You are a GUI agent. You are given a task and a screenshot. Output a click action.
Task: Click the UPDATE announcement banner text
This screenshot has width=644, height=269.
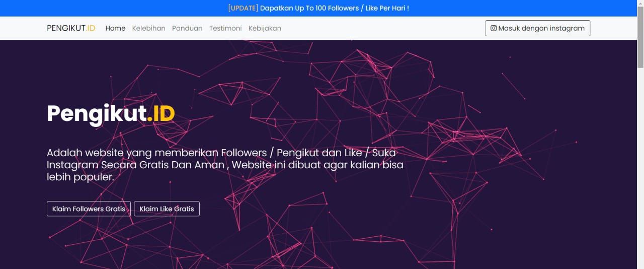(318, 8)
